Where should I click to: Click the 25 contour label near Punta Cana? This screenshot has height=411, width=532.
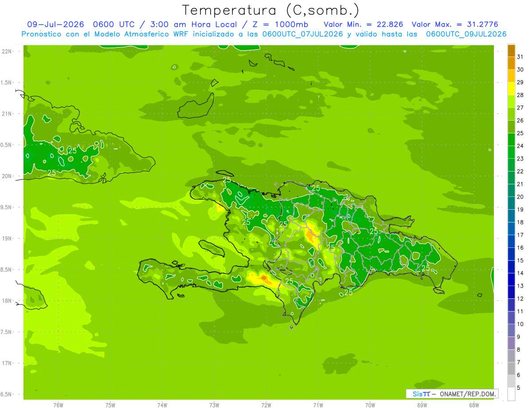tap(426, 269)
